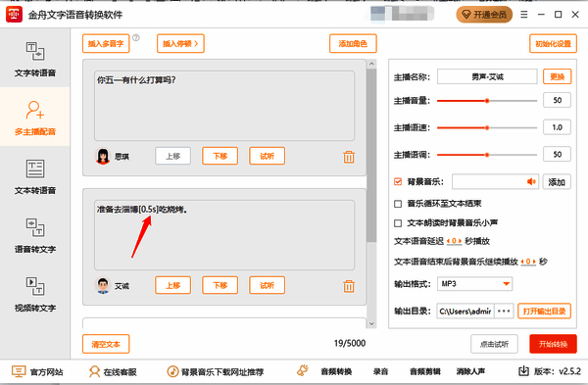588x385 pixels.
Task: Click 试听 in the 艾诚 card
Action: [267, 285]
